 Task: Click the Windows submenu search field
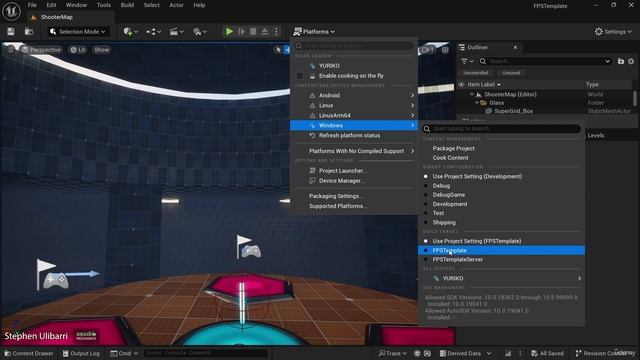(x=502, y=129)
